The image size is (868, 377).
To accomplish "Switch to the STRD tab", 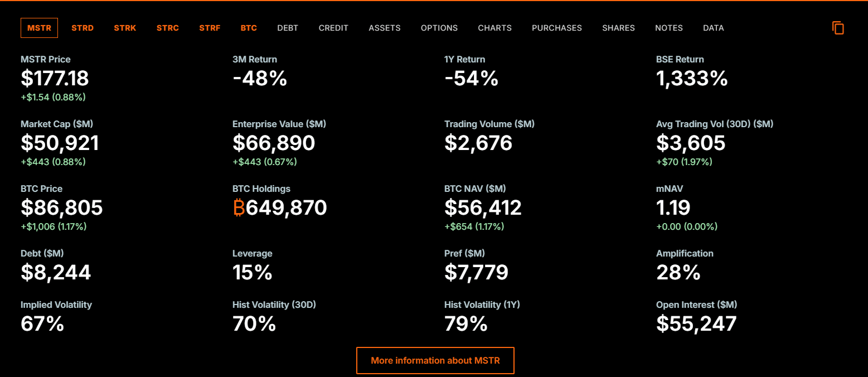I will [x=83, y=28].
